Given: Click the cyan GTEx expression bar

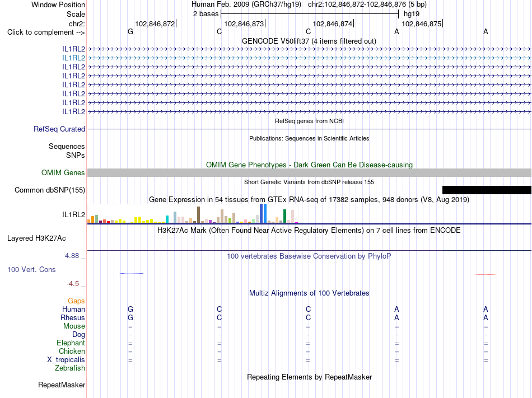Looking at the screenshot, I should pyautogui.click(x=167, y=219).
